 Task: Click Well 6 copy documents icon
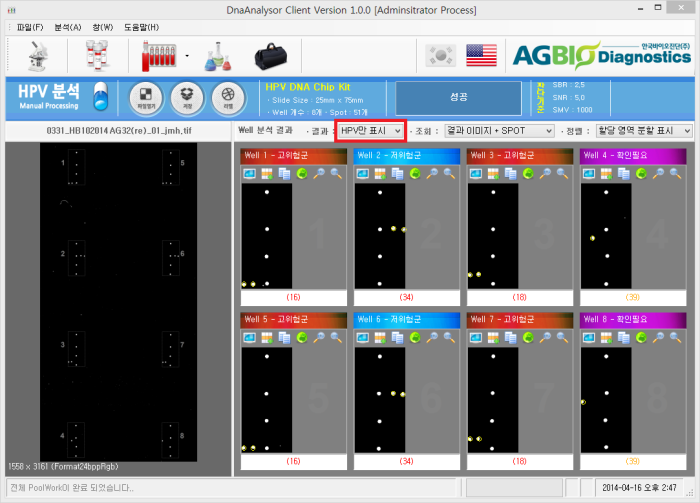pos(397,338)
